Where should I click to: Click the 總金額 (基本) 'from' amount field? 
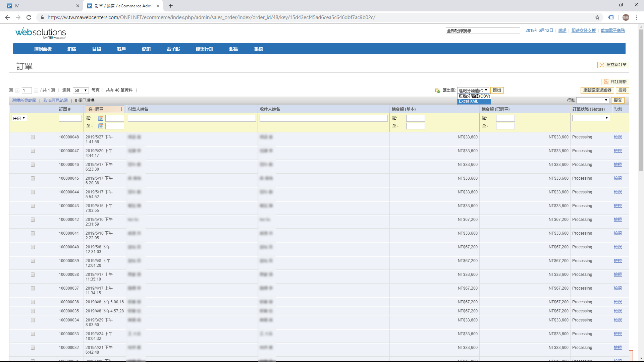pos(416,118)
